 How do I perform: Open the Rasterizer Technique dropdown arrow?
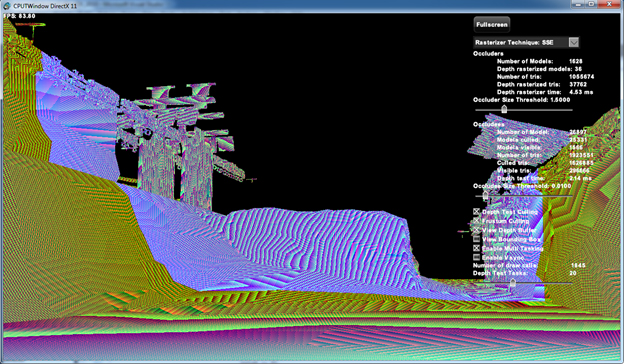click(573, 42)
